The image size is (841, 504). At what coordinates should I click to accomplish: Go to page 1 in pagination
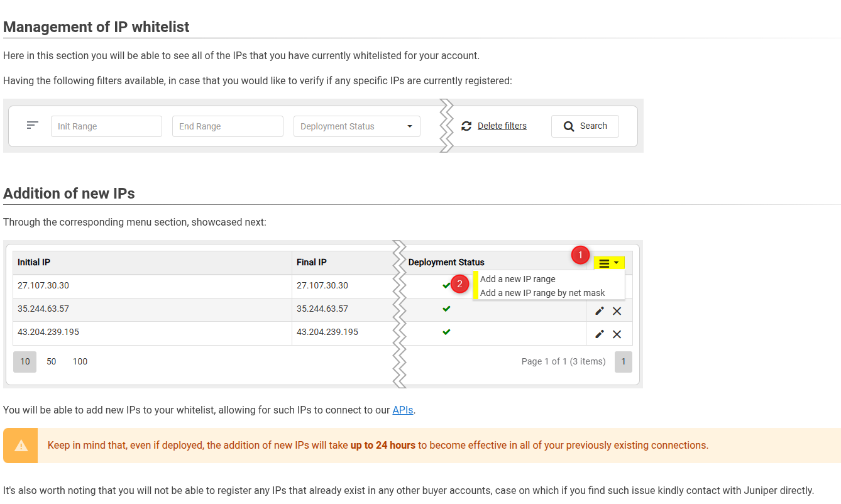tap(623, 362)
